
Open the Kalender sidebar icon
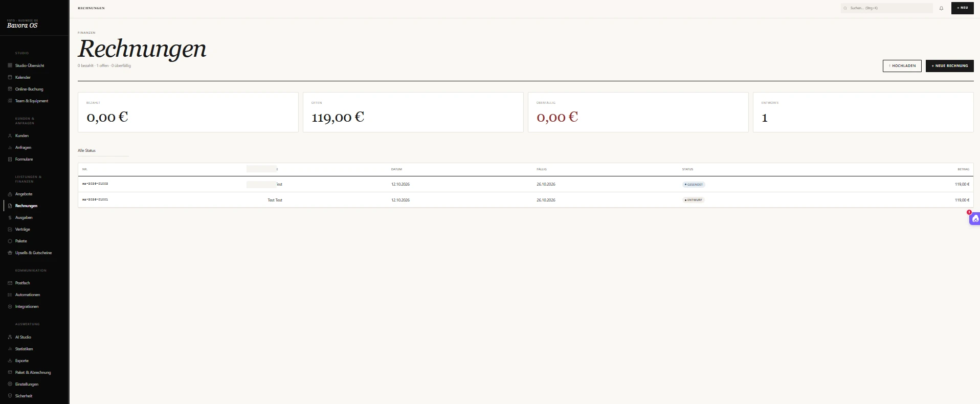(x=10, y=77)
